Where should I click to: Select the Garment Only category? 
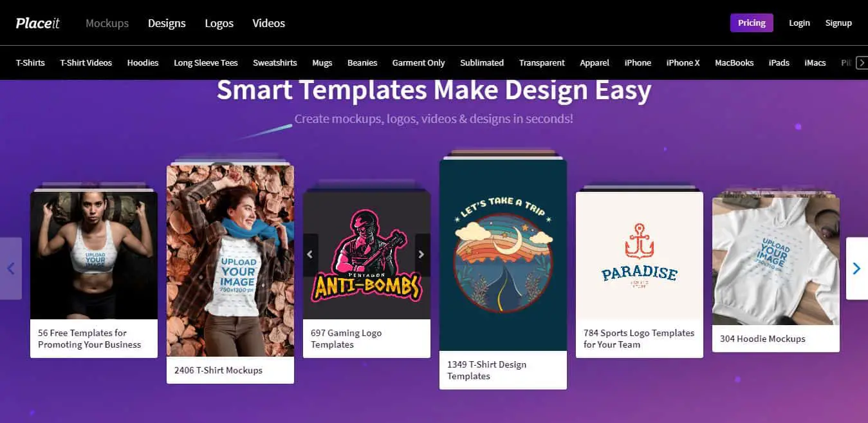pyautogui.click(x=419, y=62)
